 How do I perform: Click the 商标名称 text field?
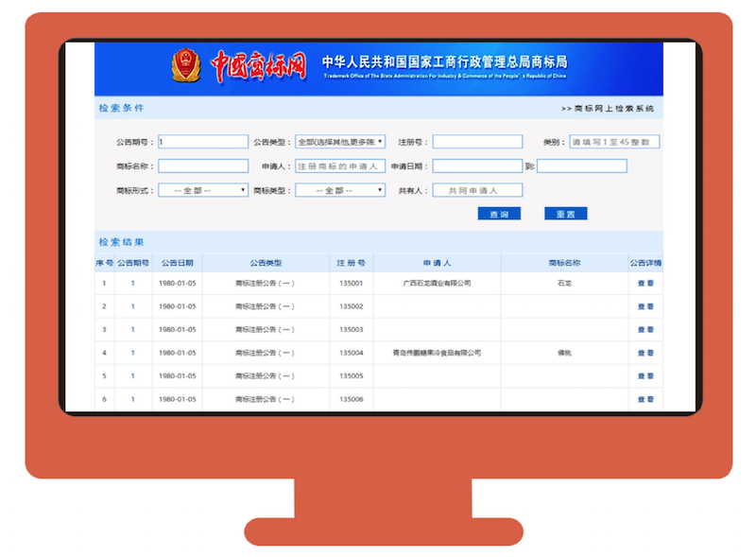click(x=203, y=166)
